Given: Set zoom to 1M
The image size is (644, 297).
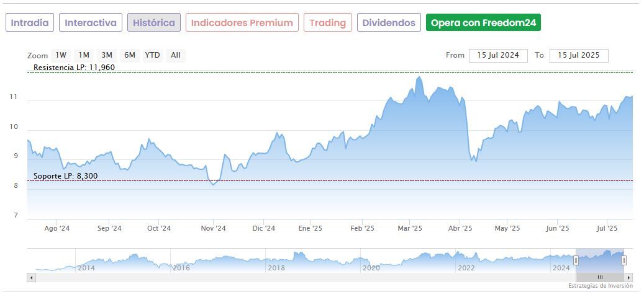Looking at the screenshot, I should pos(84,55).
